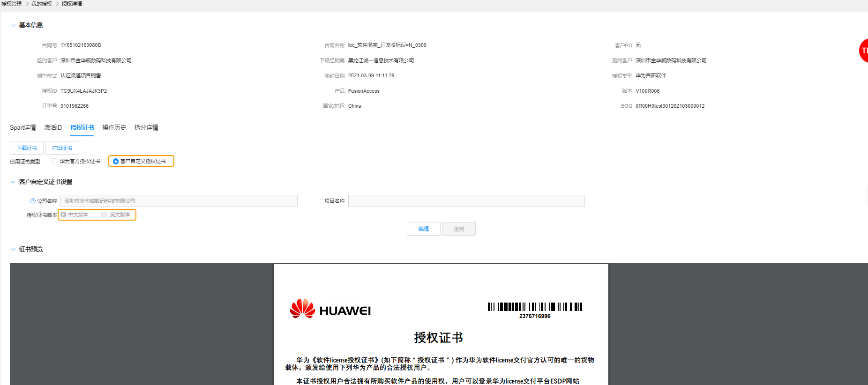Choose 中文版本 certificate version
Screen dimensions: 868x385
pyautogui.click(x=64, y=215)
